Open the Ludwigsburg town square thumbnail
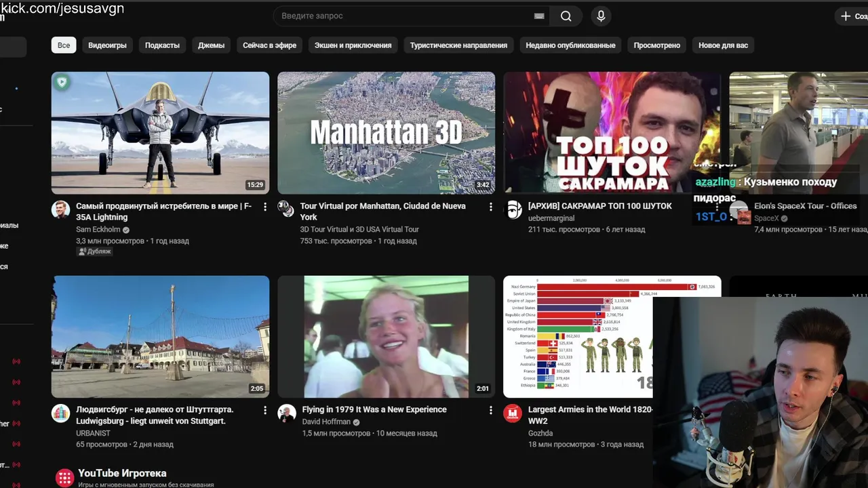This screenshot has width=868, height=488. [160, 336]
